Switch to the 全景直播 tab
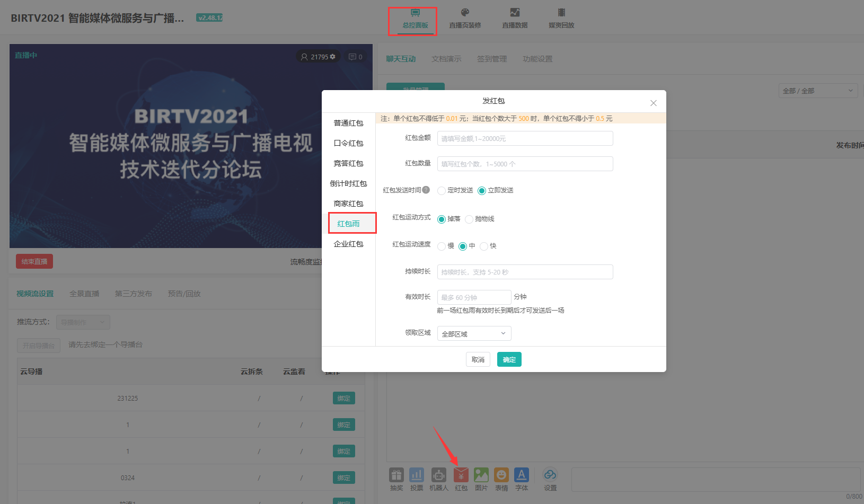 [84, 294]
